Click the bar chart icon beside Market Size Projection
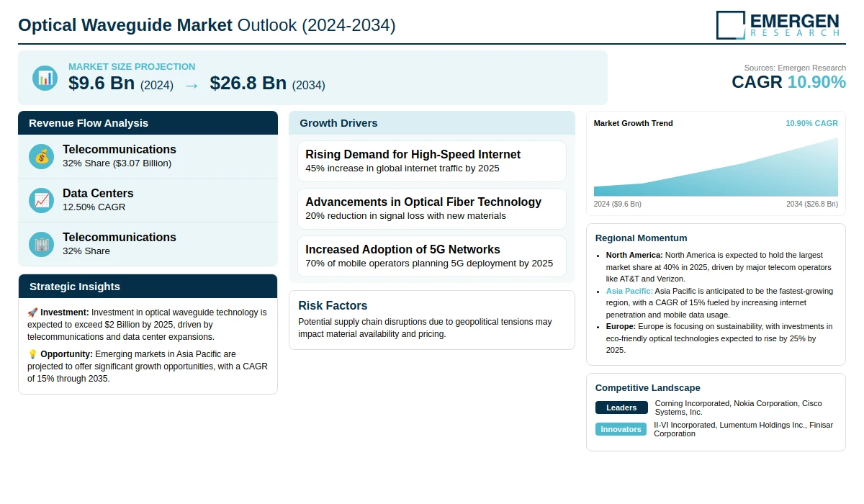The width and height of the screenshot is (864, 504). (x=45, y=78)
